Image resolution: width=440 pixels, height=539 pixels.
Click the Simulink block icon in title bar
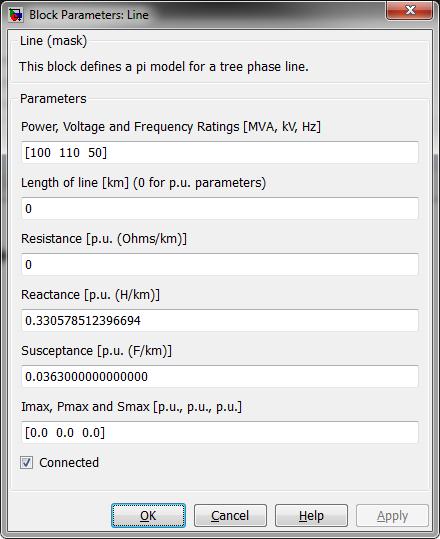point(16,15)
